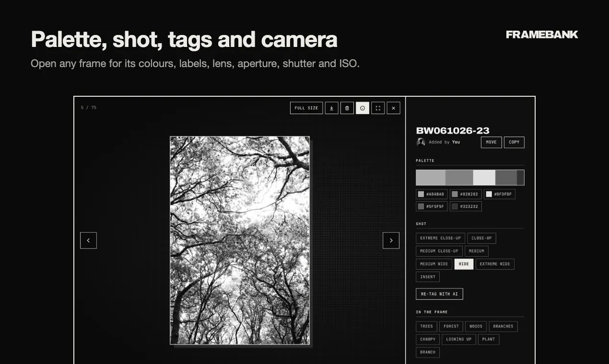Screen dimensions: 609x364
Task: Choose Close-Up shot type
Action: pos(481,238)
